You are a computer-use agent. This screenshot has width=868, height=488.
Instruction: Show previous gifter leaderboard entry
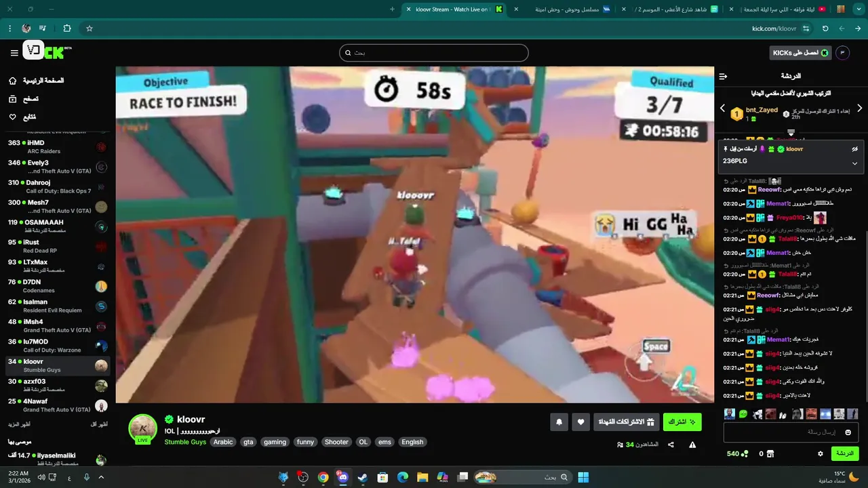point(722,108)
